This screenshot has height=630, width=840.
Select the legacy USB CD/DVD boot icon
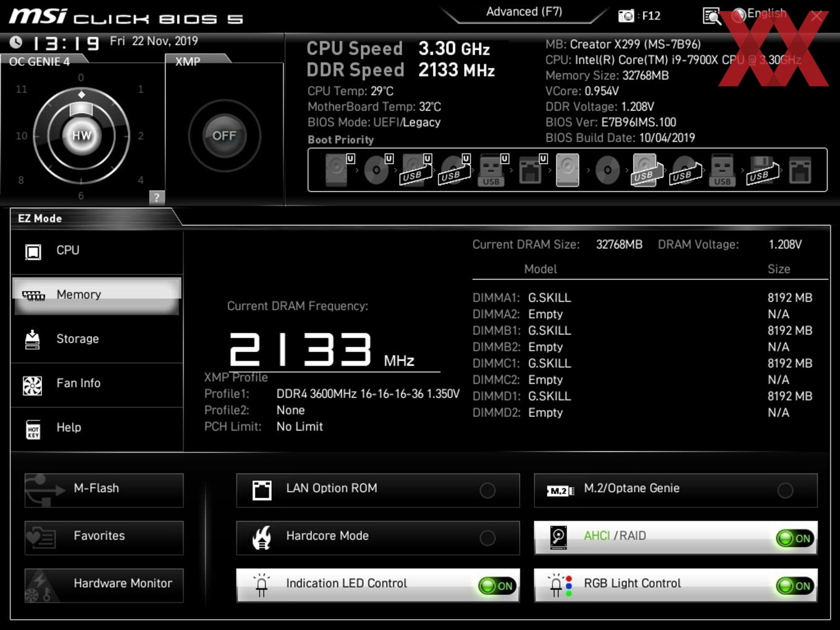click(686, 170)
